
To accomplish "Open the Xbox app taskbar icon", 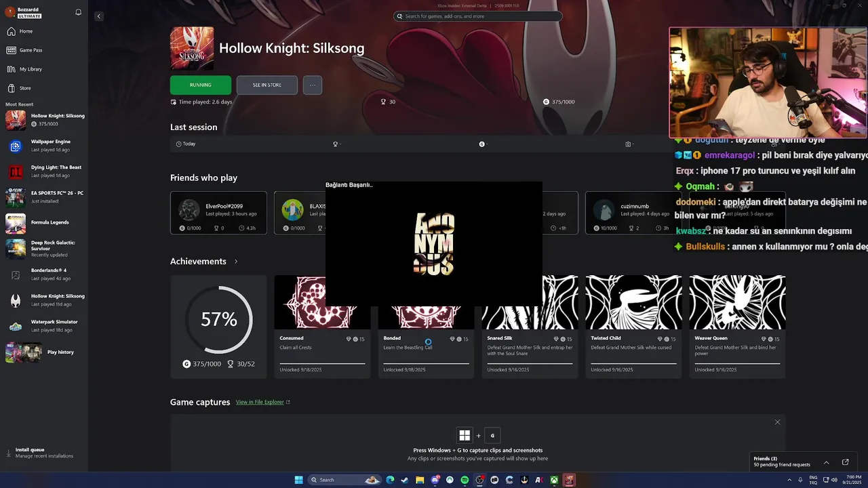I will click(554, 480).
